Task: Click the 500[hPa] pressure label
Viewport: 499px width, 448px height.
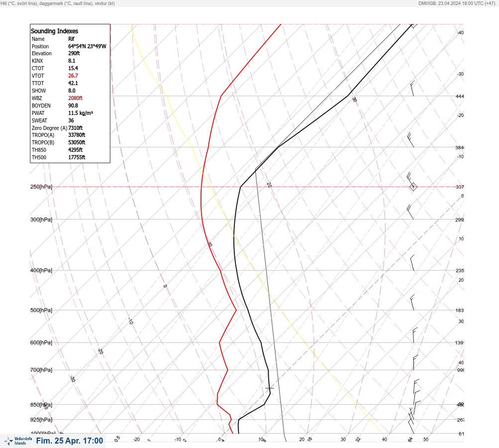Action: coord(41,310)
